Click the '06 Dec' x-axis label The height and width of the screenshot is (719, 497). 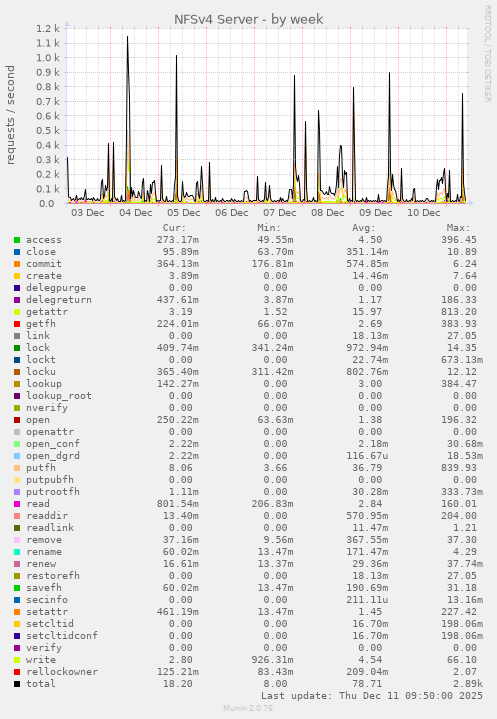coord(232,213)
